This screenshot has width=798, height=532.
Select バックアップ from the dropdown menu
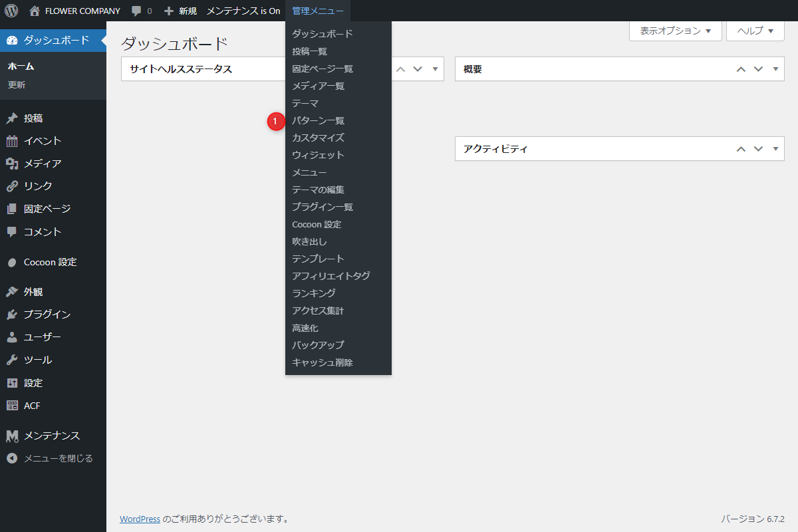(338, 345)
